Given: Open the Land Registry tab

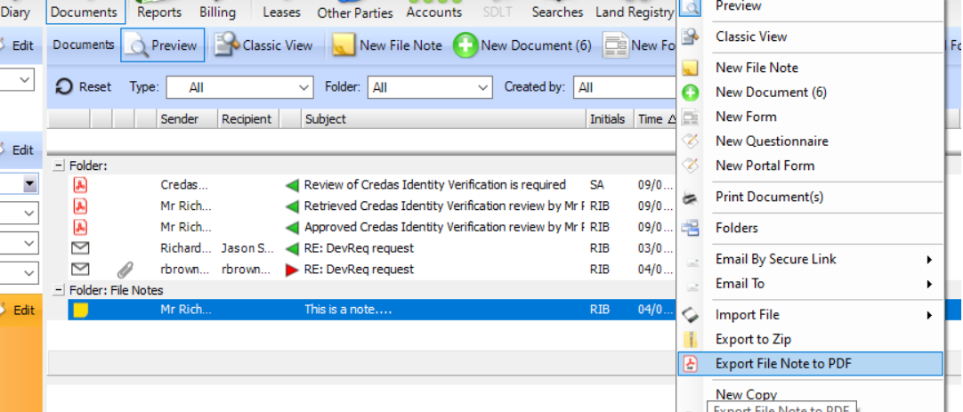Looking at the screenshot, I should click(634, 12).
